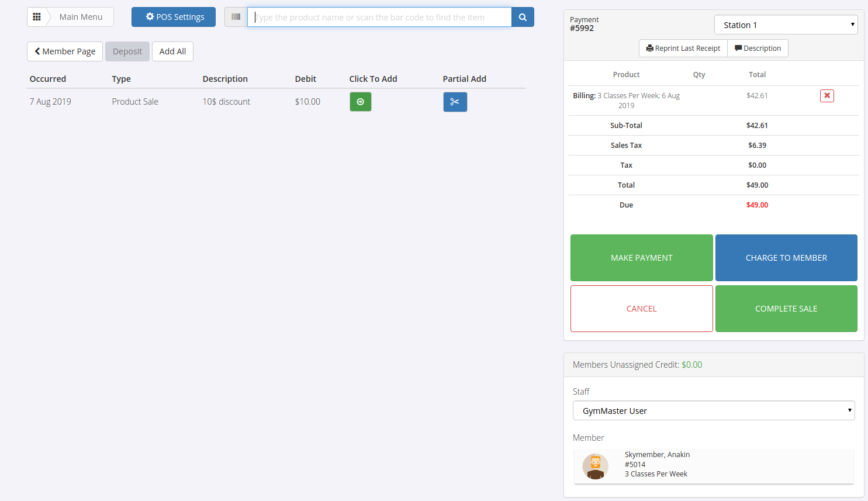Open the Description comment button
The image size is (868, 501).
click(x=758, y=49)
